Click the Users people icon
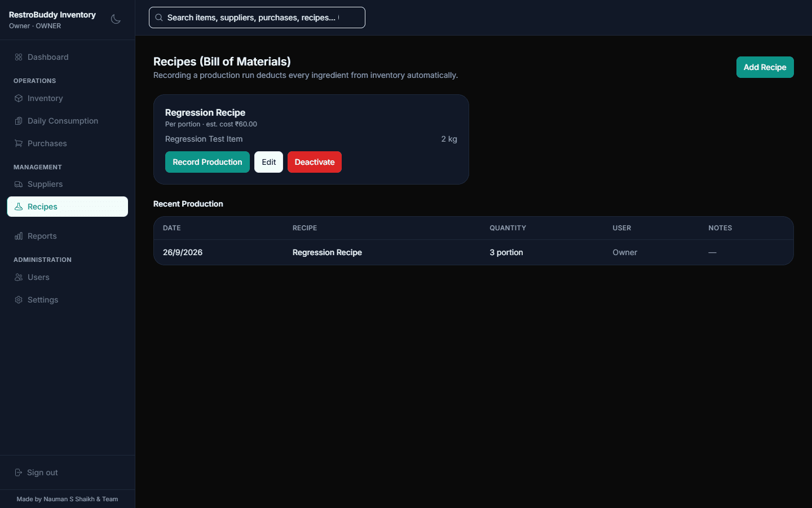 (x=19, y=277)
